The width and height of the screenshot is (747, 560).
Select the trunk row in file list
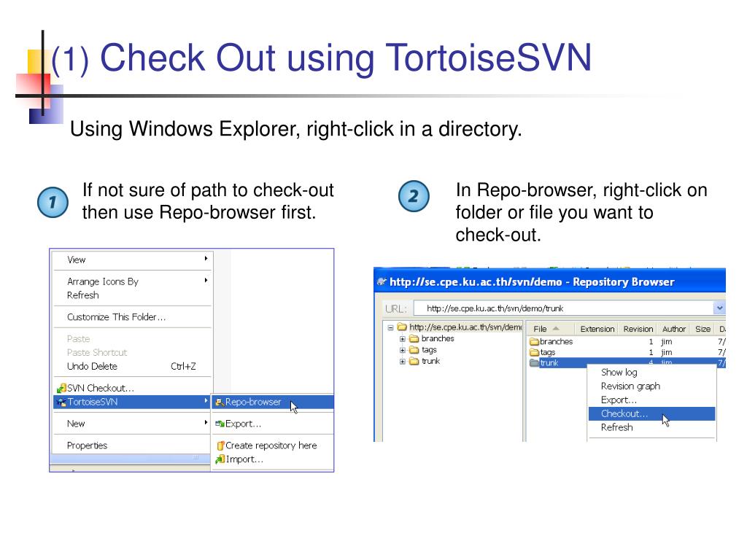pos(627,363)
